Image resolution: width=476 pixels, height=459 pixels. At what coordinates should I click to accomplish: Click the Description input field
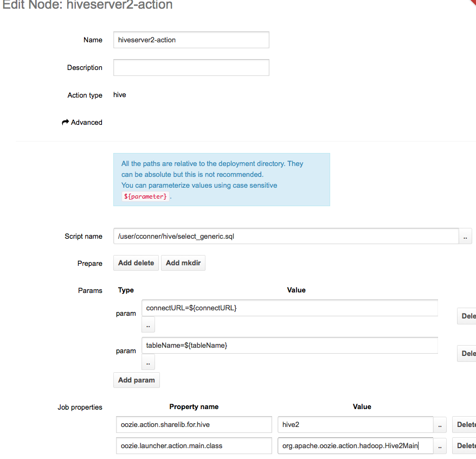pyautogui.click(x=191, y=68)
